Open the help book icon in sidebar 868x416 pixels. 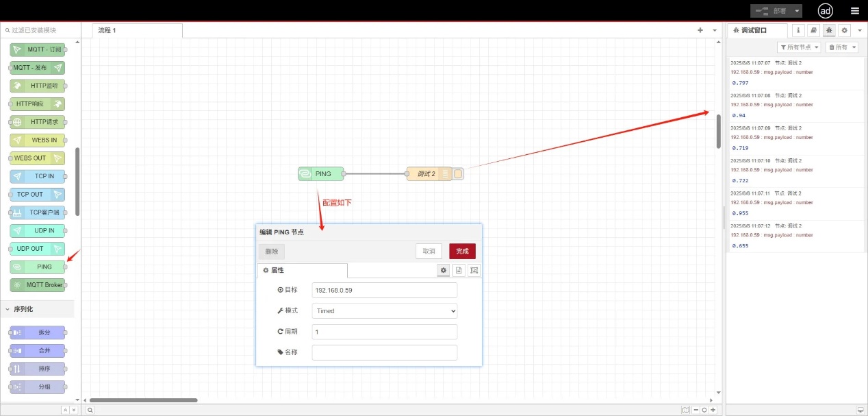pos(813,30)
